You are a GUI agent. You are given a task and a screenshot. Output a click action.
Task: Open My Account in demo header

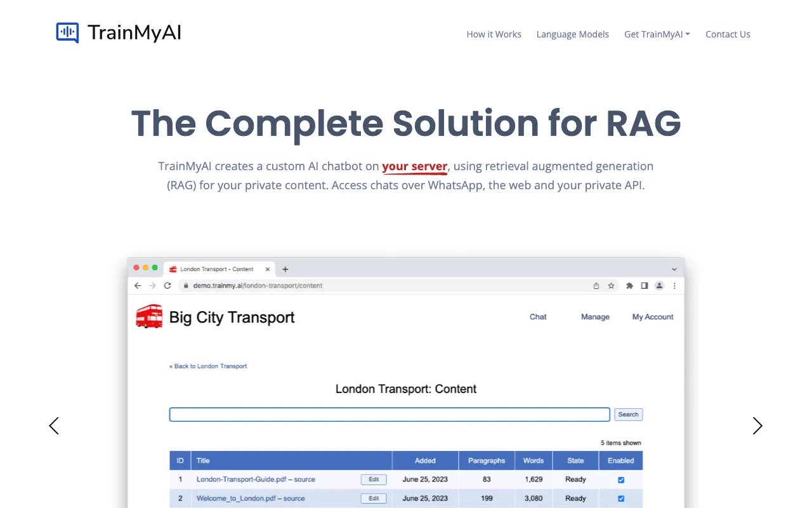tap(653, 317)
